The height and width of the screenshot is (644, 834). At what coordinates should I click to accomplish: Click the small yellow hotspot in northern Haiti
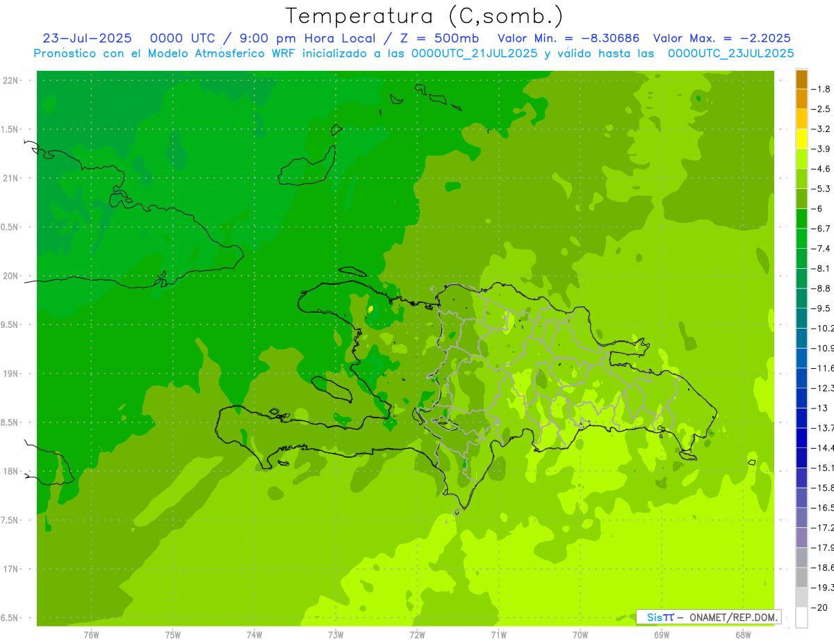[371, 309]
